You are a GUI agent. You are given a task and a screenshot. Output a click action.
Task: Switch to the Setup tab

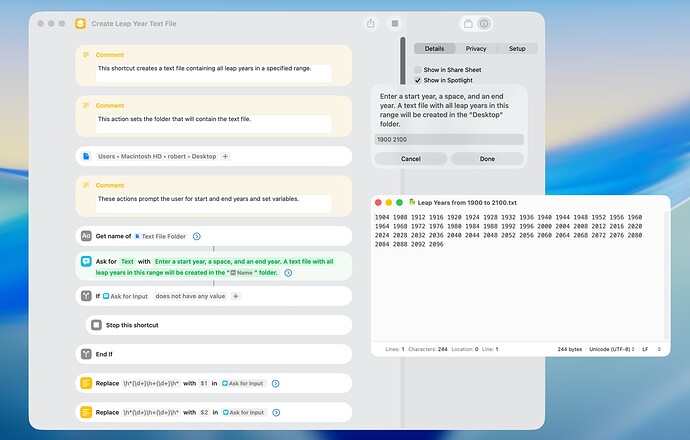517,48
